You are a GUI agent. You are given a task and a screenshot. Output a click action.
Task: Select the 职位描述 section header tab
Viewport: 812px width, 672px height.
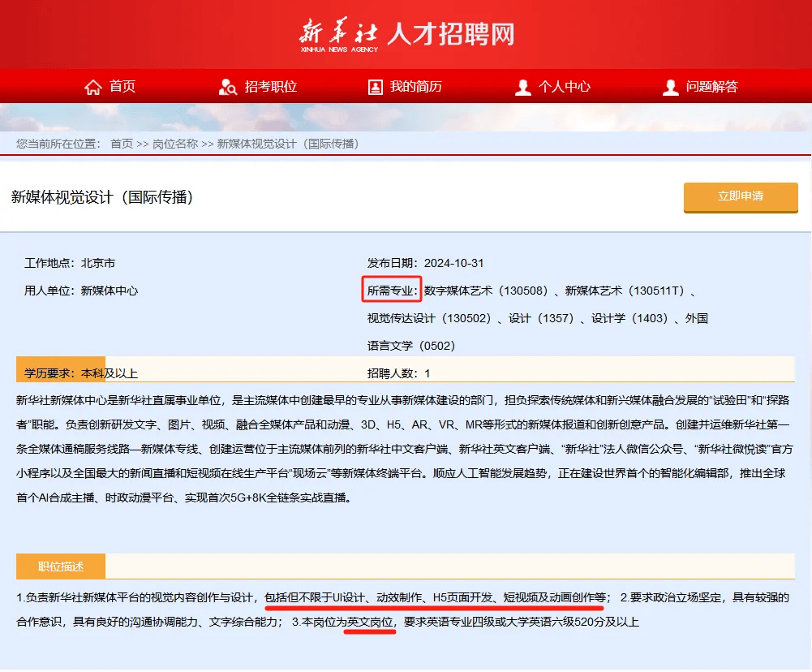point(61,566)
